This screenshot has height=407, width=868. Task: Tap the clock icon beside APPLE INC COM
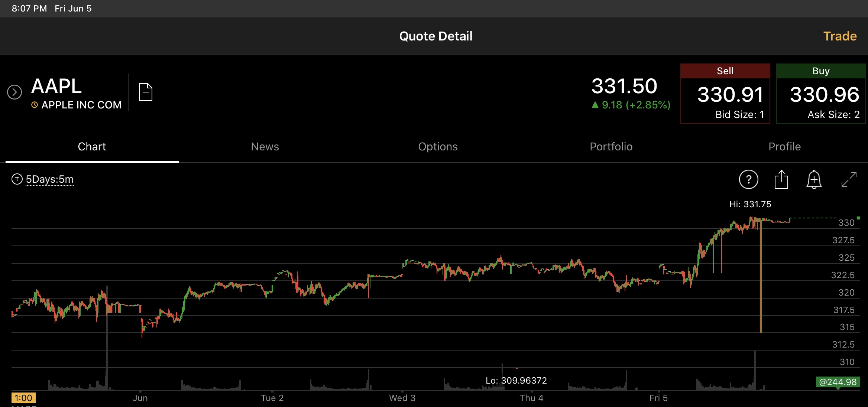coord(35,105)
